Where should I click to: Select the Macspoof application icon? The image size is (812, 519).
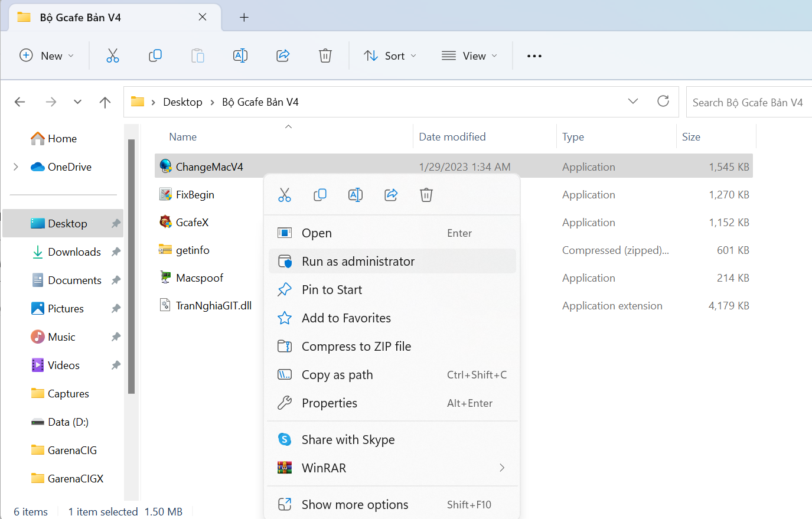[166, 278]
